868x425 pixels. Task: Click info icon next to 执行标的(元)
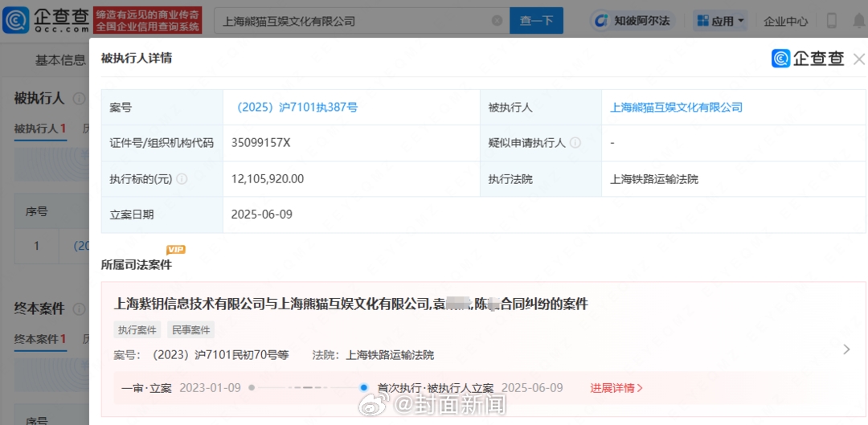pos(182,179)
